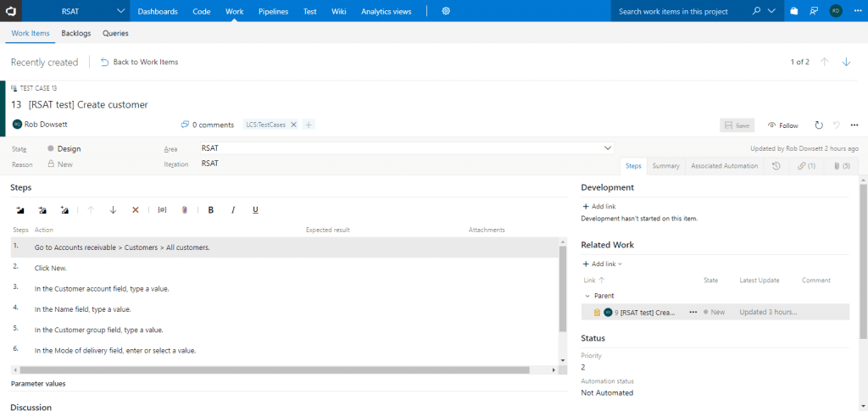The width and height of the screenshot is (868, 411).
Task: Open the Pipelines menu
Action: (x=273, y=11)
